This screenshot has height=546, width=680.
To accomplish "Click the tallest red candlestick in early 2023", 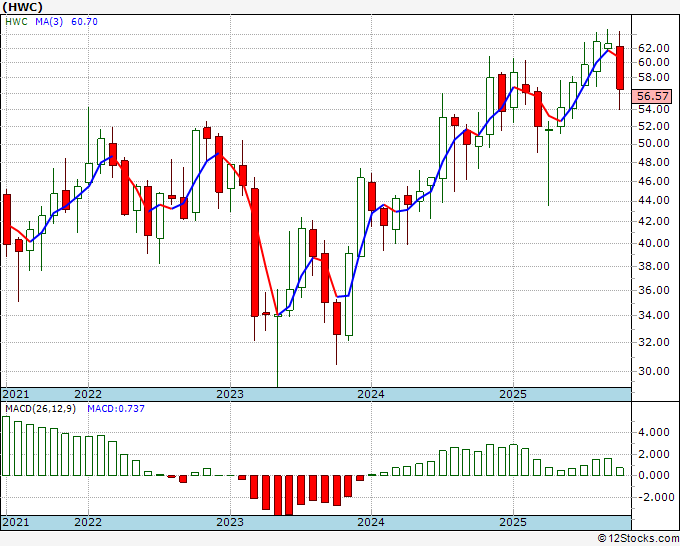I will point(255,252).
